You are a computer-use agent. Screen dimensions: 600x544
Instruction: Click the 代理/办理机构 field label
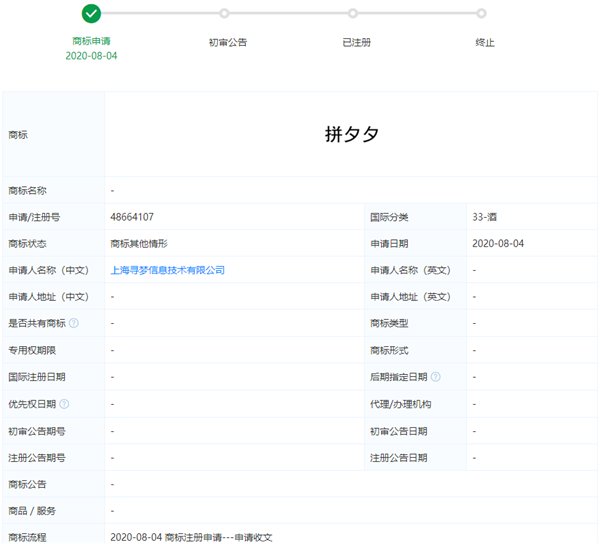[x=400, y=404]
